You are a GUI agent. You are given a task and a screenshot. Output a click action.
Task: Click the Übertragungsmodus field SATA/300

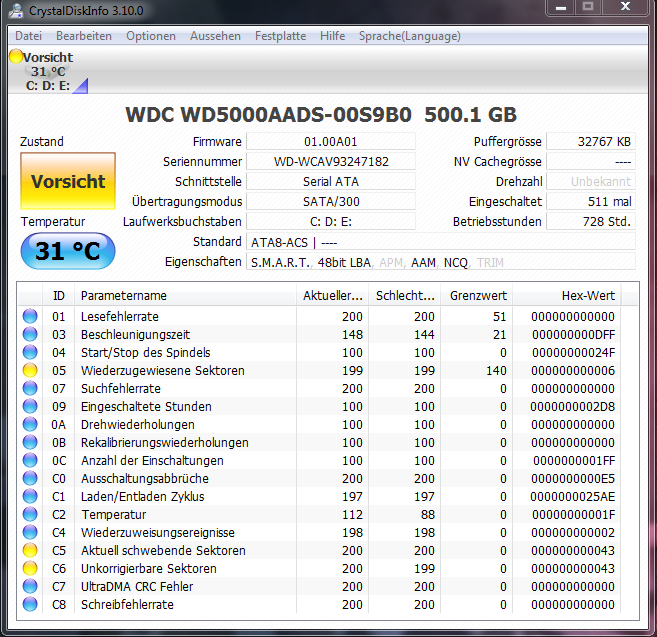331,202
